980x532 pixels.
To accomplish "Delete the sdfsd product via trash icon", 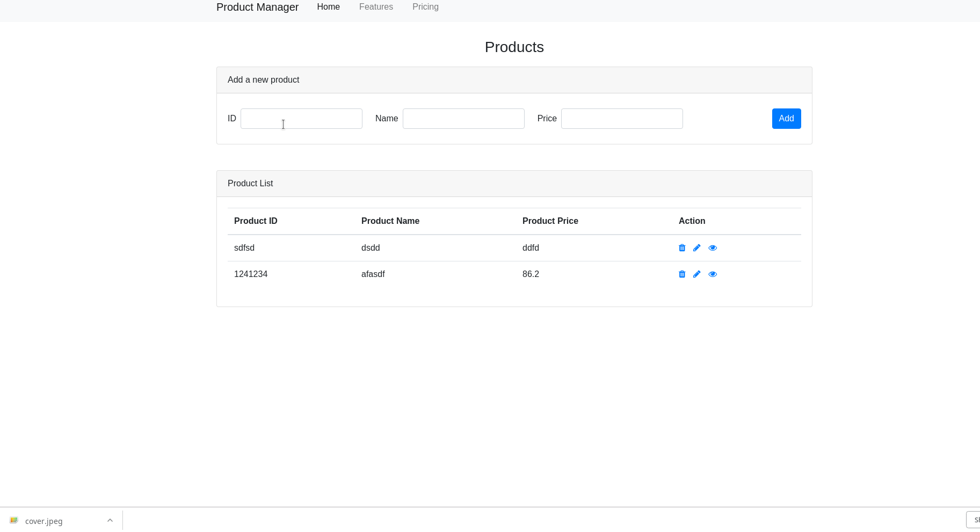I will tap(682, 247).
